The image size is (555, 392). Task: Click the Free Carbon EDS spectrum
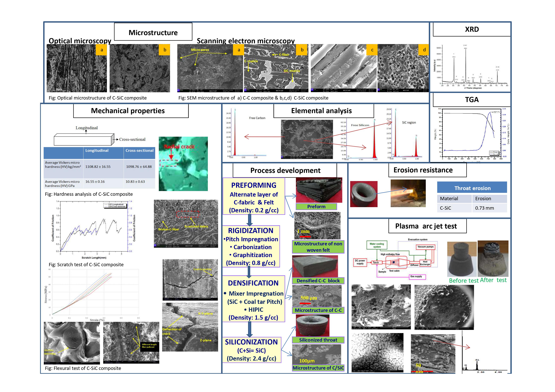pyautogui.click(x=246, y=134)
